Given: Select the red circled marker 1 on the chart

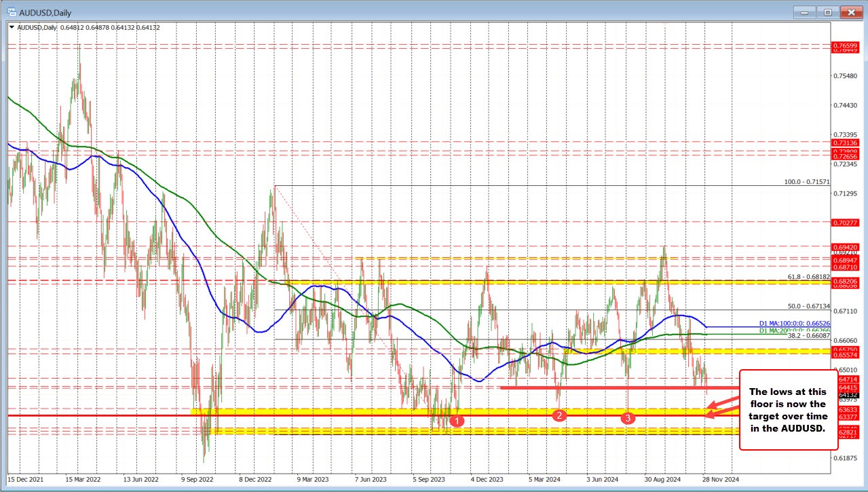Looking at the screenshot, I should click(x=457, y=421).
